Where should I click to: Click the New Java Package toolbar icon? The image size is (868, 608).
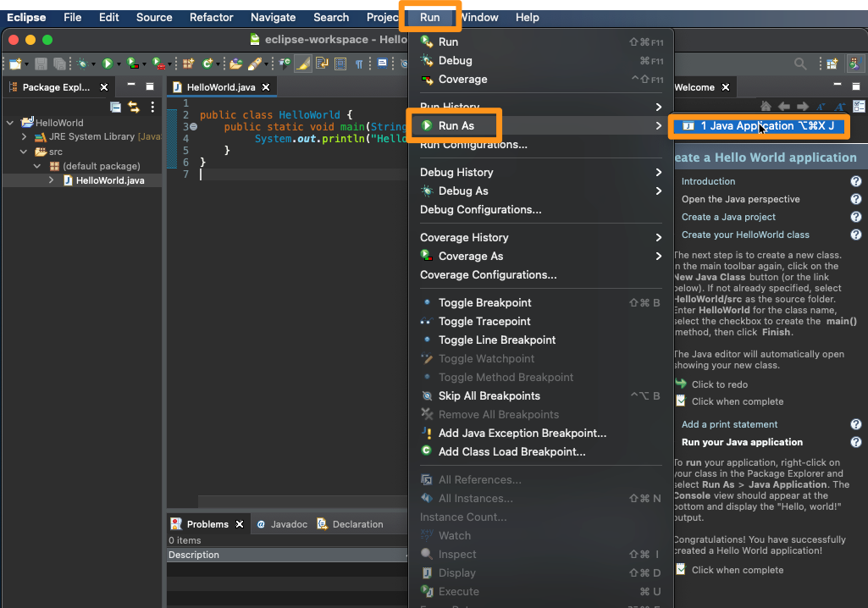coord(188,64)
